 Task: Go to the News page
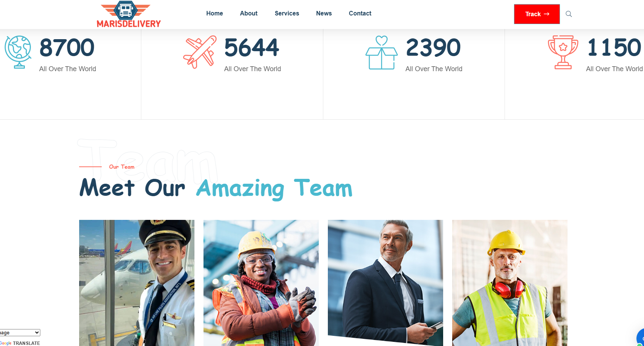pyautogui.click(x=324, y=14)
